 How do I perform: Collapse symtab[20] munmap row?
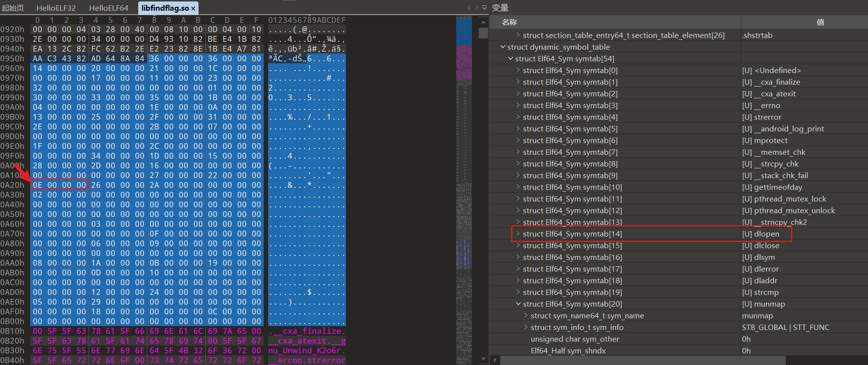point(518,304)
